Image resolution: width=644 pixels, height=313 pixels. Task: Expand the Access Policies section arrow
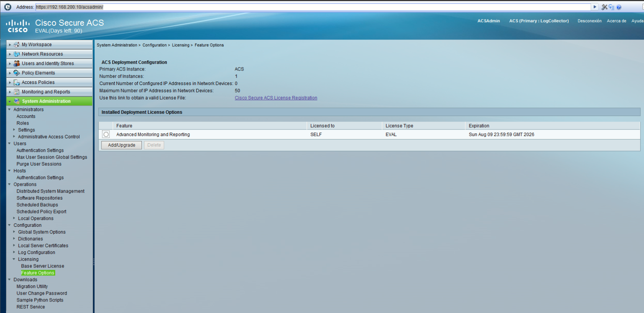(x=10, y=82)
